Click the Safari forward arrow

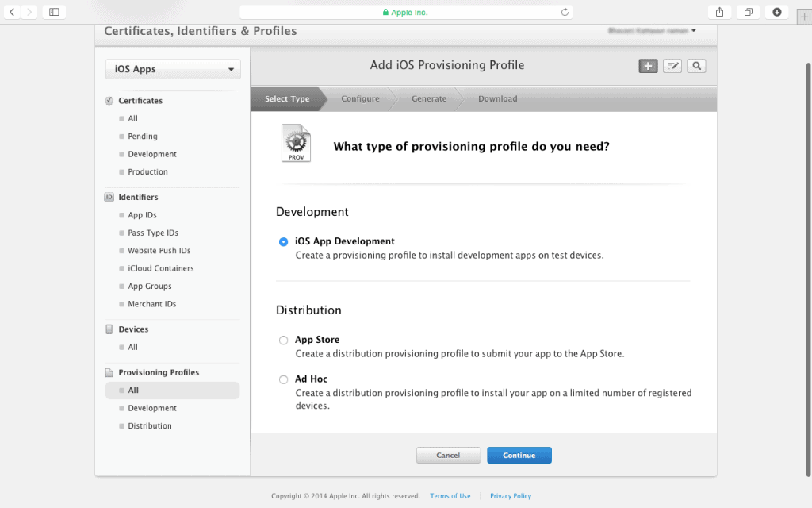[29, 12]
